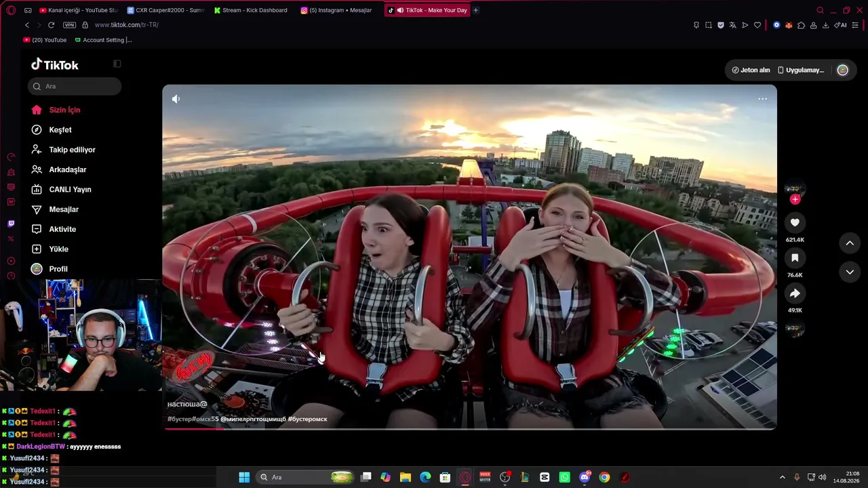Go to the next video with down chevron
This screenshot has width=868, height=488.
850,272
